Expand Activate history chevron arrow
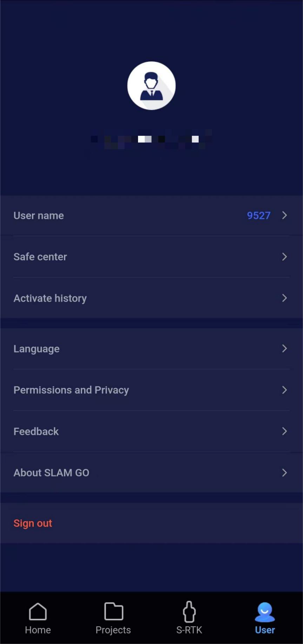Viewport: 303px width, 644px height. (x=284, y=298)
